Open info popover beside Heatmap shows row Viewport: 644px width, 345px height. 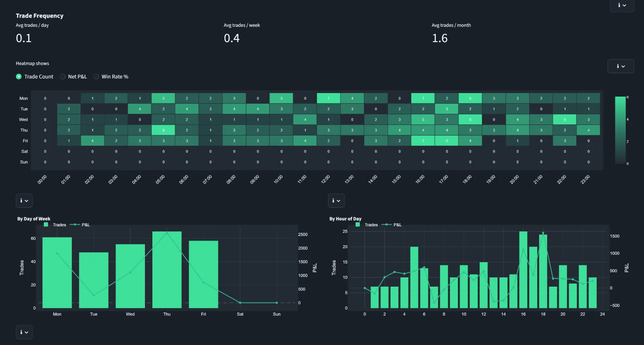(x=621, y=66)
